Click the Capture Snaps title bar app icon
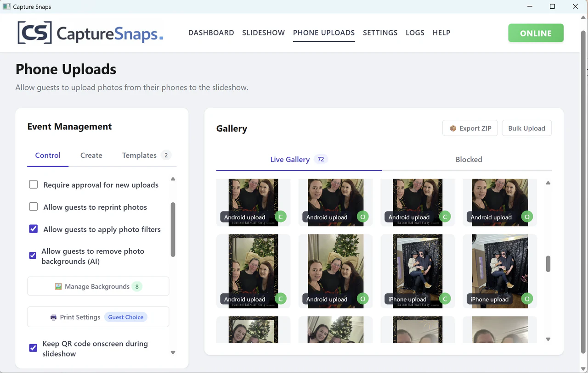Viewport: 588px width, 373px height. coord(6,6)
